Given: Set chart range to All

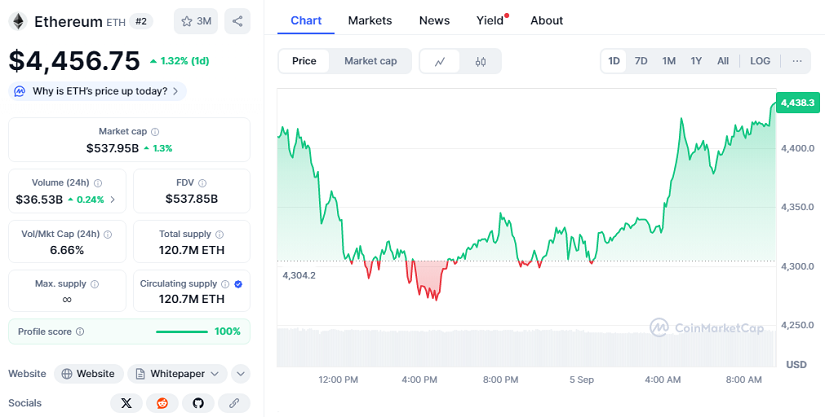Looking at the screenshot, I should coord(723,61).
